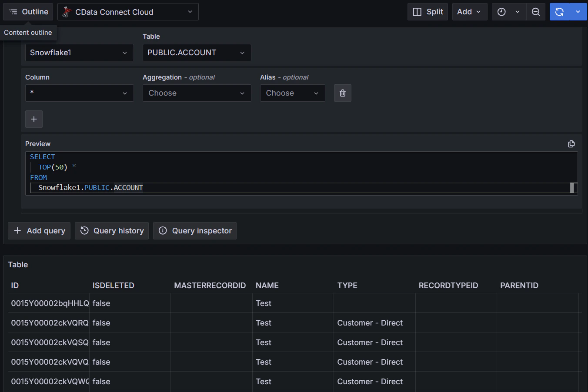Click the refresh icon to run the query
The height and width of the screenshot is (392, 588).
(559, 12)
